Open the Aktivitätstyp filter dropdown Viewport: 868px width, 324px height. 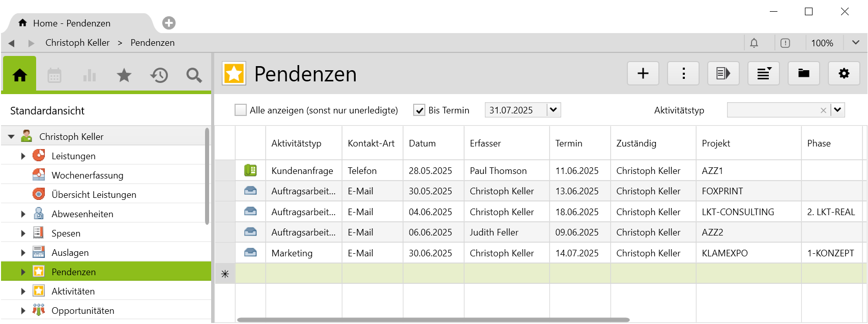[837, 110]
